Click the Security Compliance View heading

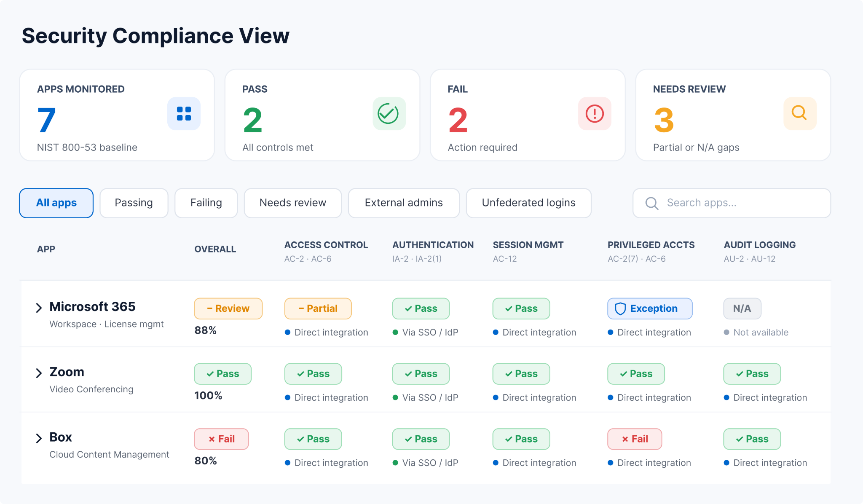(155, 36)
